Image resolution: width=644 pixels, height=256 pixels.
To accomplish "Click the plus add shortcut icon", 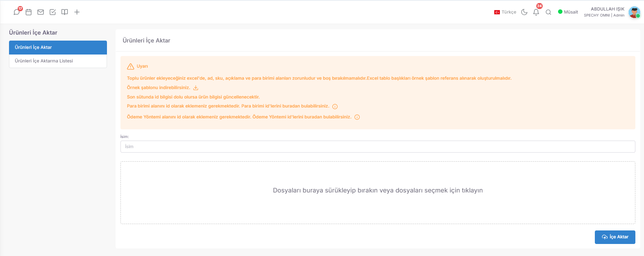I will click(x=77, y=12).
